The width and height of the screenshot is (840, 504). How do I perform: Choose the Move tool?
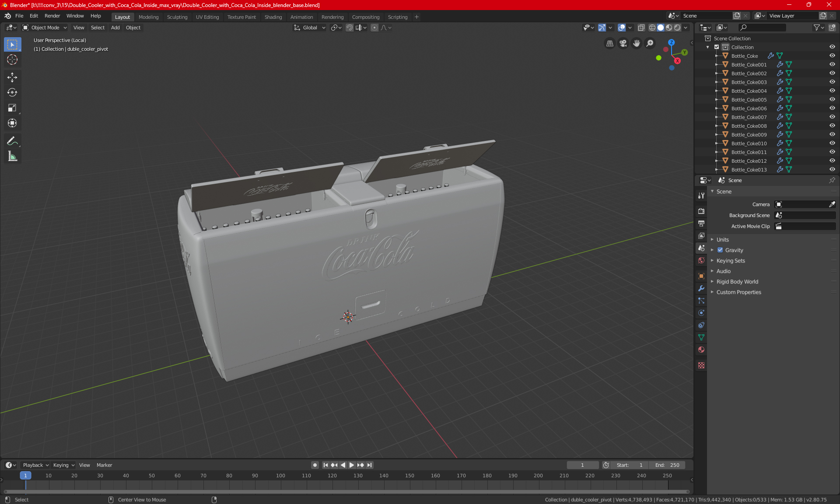pyautogui.click(x=12, y=77)
